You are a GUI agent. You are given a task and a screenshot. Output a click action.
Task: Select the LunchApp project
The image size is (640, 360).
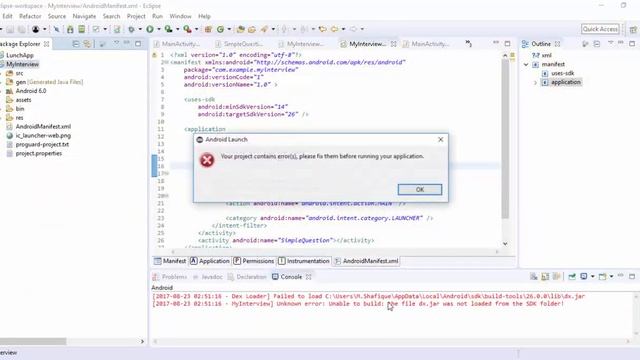point(20,55)
